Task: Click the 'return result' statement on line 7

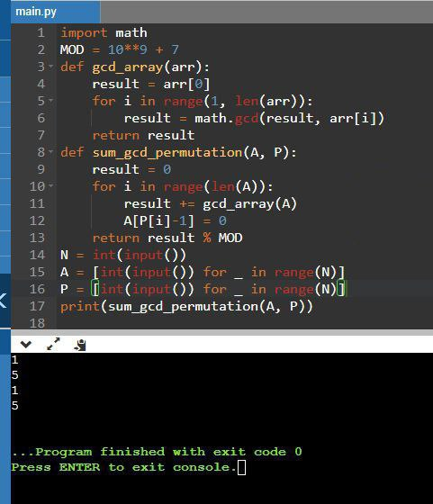Action: click(x=143, y=135)
